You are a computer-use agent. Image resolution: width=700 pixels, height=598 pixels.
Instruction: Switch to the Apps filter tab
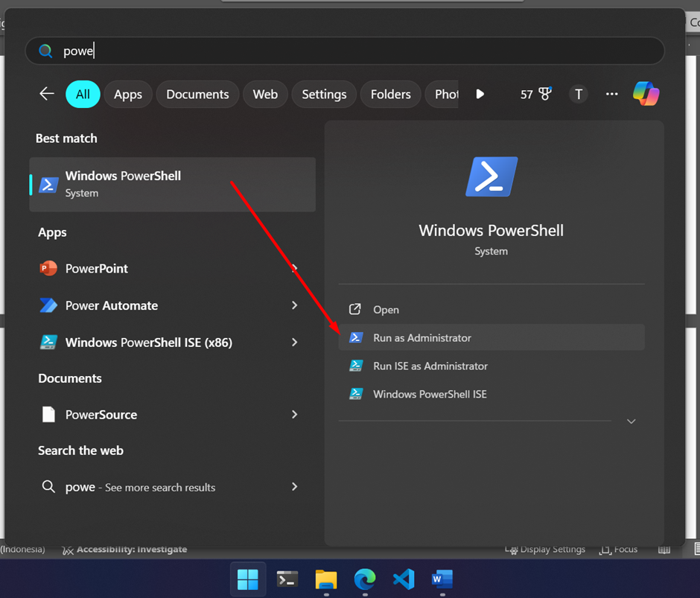[128, 95]
